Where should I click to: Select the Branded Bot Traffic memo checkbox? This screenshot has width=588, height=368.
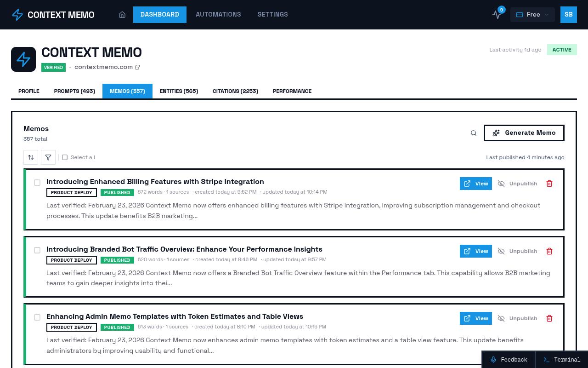37,250
